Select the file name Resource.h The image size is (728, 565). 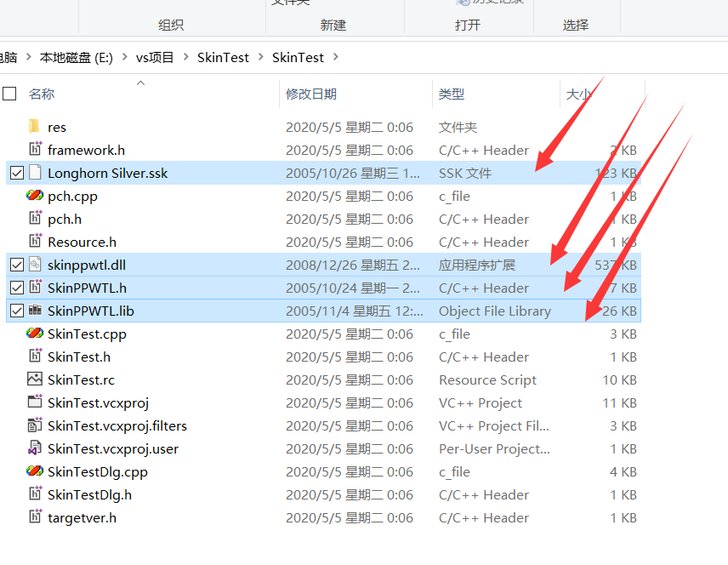(x=82, y=243)
